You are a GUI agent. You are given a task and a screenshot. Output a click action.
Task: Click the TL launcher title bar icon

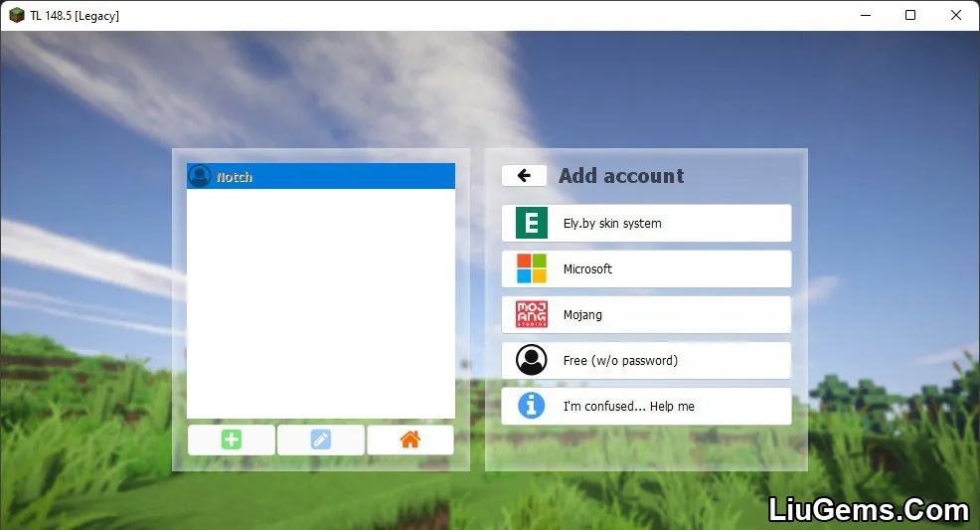click(x=17, y=15)
